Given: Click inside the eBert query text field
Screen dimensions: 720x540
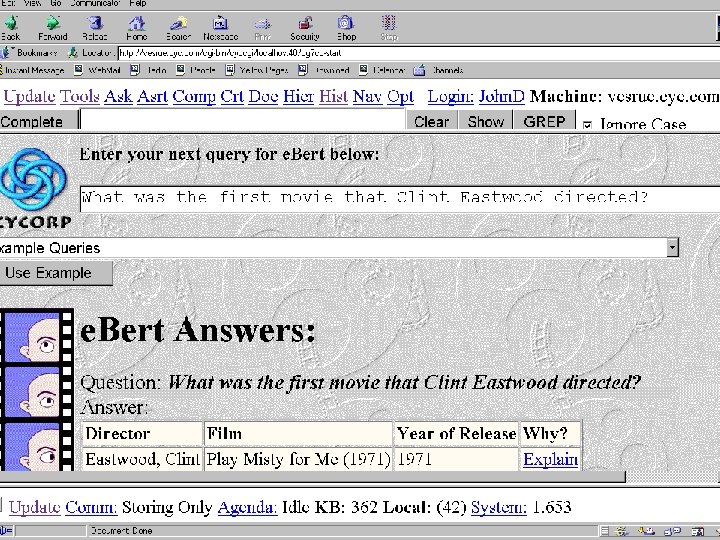Looking at the screenshot, I should click(399, 199).
